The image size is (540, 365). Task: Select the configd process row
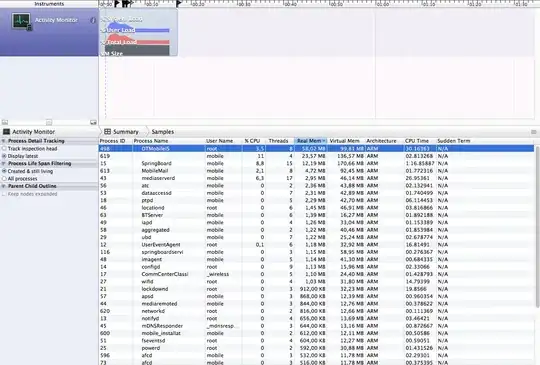point(316,267)
